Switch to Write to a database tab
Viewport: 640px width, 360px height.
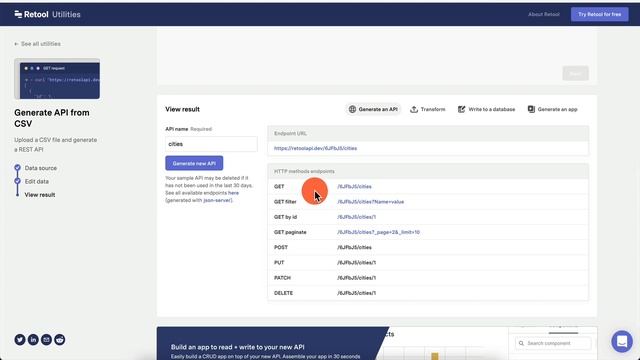[487, 109]
